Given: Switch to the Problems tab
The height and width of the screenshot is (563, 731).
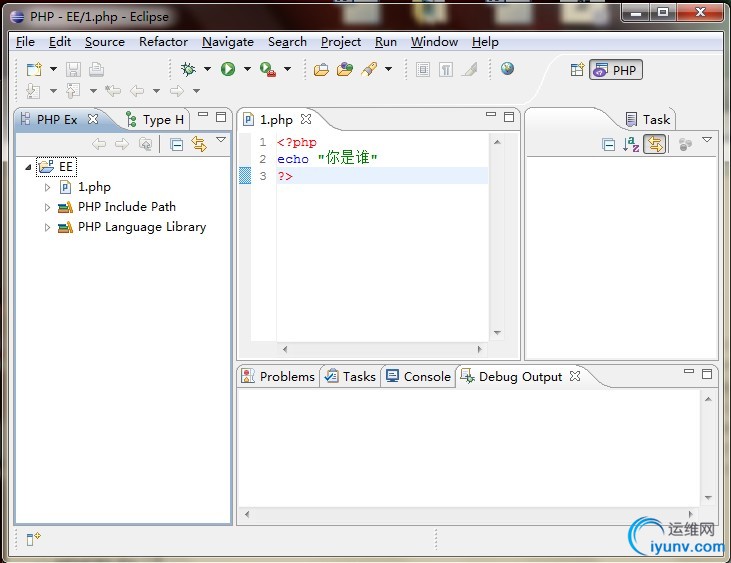Looking at the screenshot, I should tap(278, 377).
